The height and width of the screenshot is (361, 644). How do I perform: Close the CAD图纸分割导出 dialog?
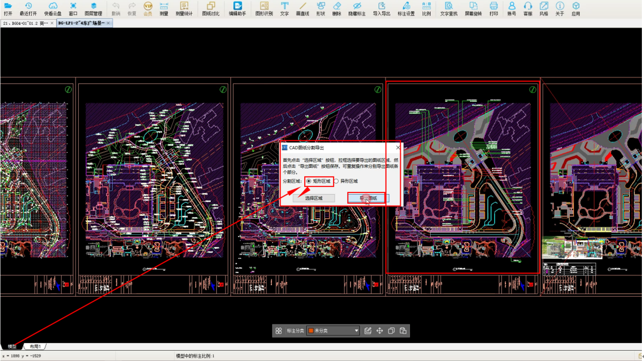tap(398, 147)
